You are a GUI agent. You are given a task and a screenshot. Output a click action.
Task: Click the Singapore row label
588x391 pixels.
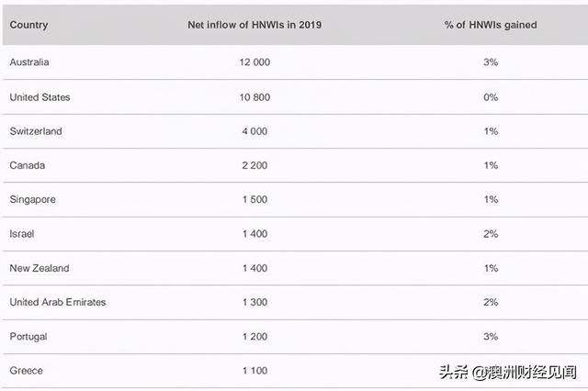pyautogui.click(x=33, y=200)
